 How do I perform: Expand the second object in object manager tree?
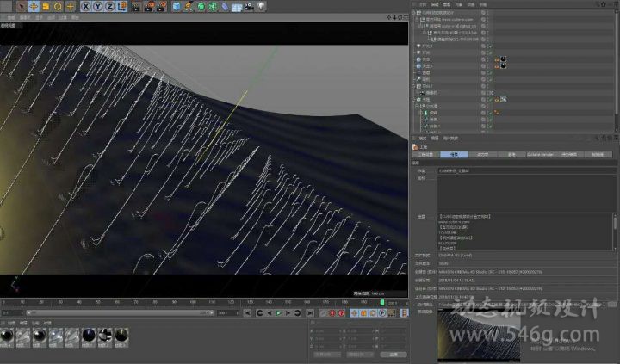[x=416, y=20]
